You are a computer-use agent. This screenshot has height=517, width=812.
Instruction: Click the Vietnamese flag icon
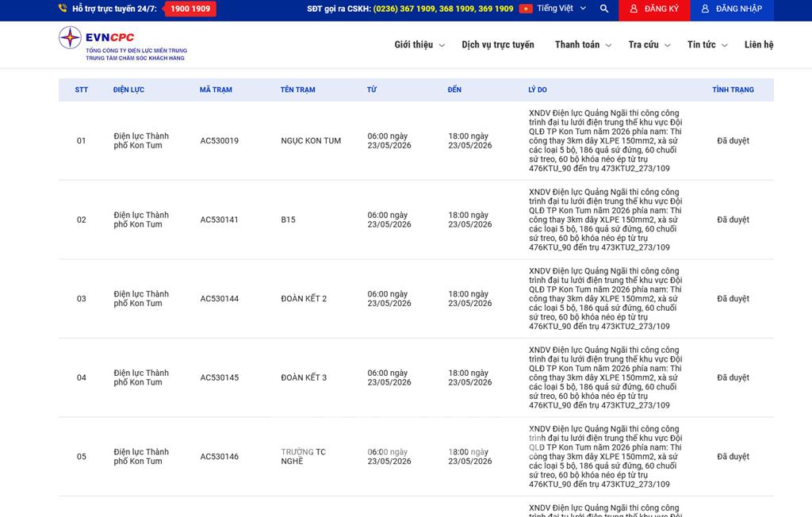[x=526, y=9]
